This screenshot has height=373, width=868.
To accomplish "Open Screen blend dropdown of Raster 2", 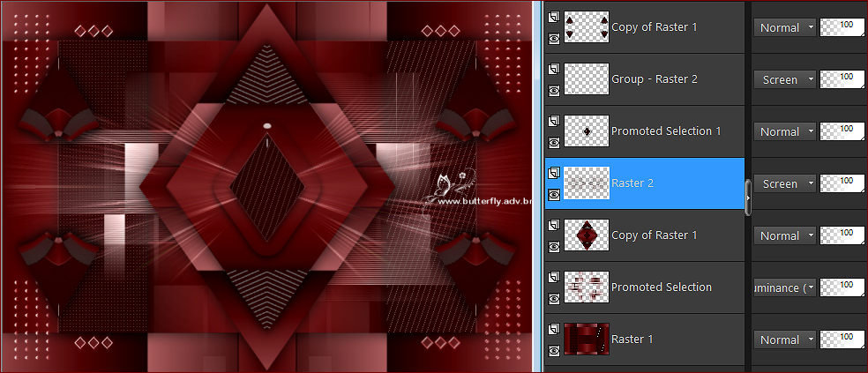I will [785, 183].
